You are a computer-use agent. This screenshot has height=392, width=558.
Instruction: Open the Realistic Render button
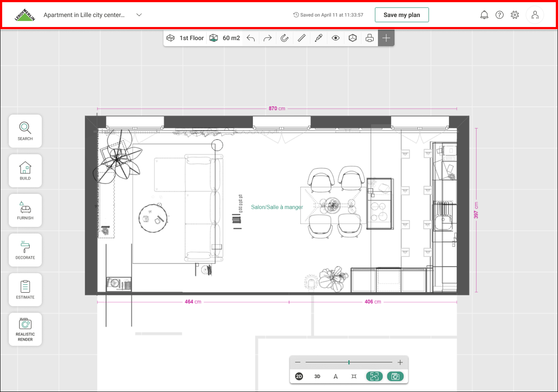[25, 329]
